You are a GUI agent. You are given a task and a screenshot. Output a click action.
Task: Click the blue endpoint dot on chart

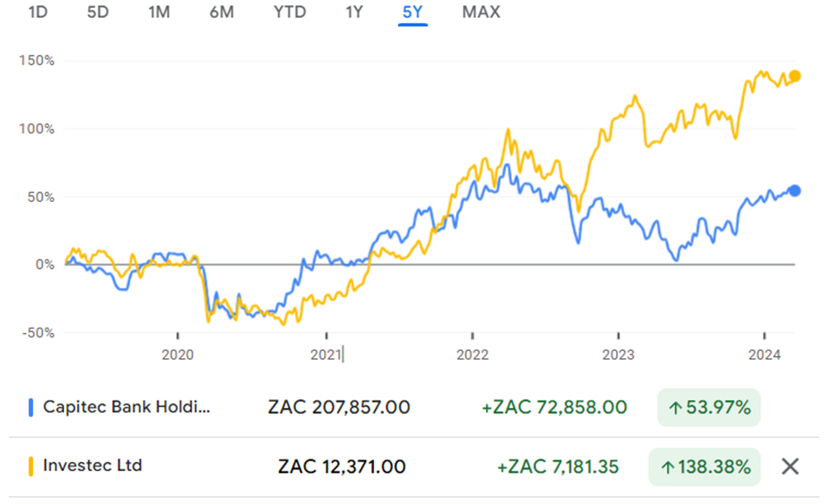[795, 191]
